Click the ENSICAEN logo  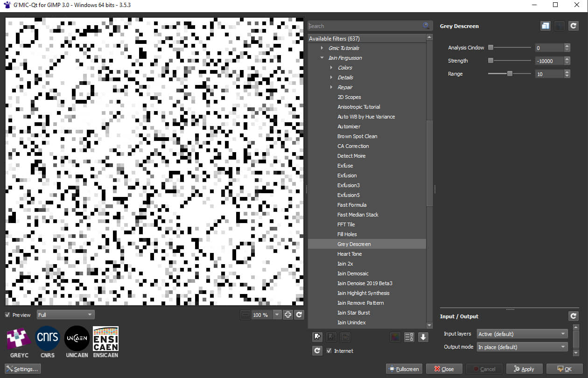105,342
